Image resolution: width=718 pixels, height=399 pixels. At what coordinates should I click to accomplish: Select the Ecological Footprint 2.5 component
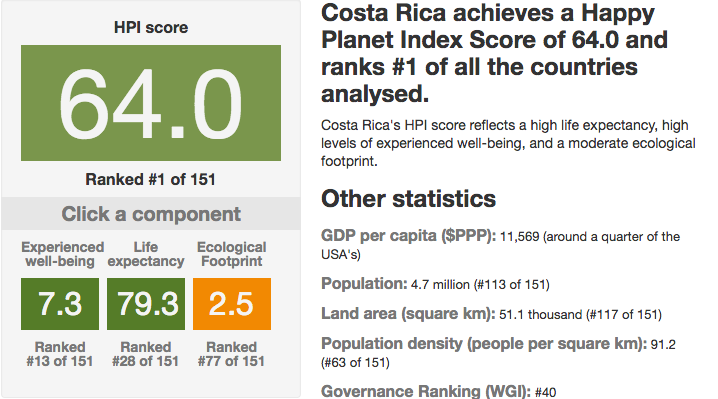232,304
